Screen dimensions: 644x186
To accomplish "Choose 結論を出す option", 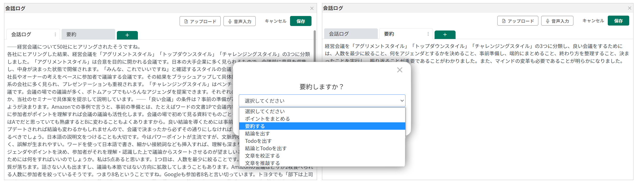I will [322, 134].
